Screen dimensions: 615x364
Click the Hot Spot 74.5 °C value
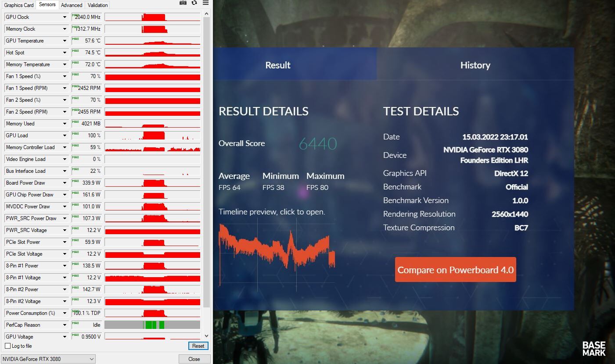coord(87,53)
